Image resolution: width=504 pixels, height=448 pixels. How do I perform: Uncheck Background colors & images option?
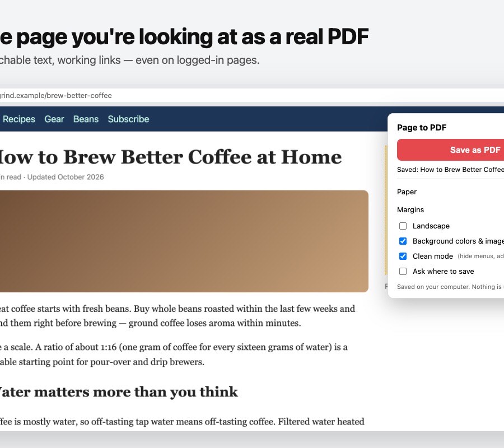pos(403,241)
